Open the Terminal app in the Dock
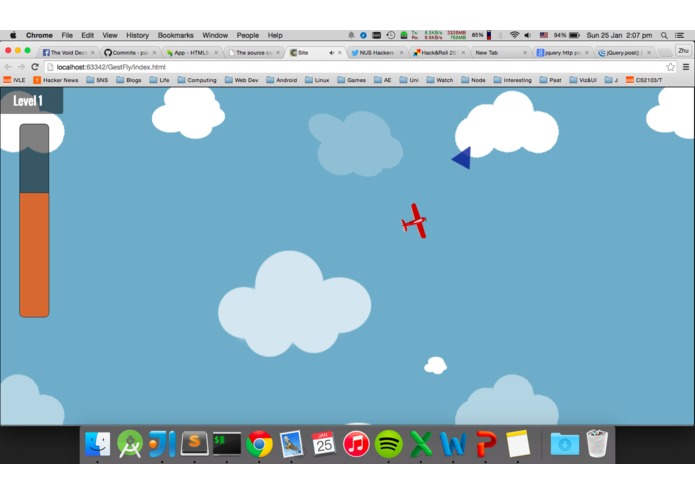Viewport: 695px width, 494px height. point(227,443)
